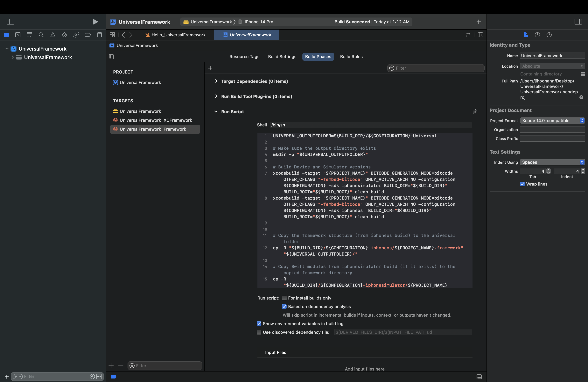Open the Breakpoint navigator
Screen dimensions: 588x382
pos(88,35)
